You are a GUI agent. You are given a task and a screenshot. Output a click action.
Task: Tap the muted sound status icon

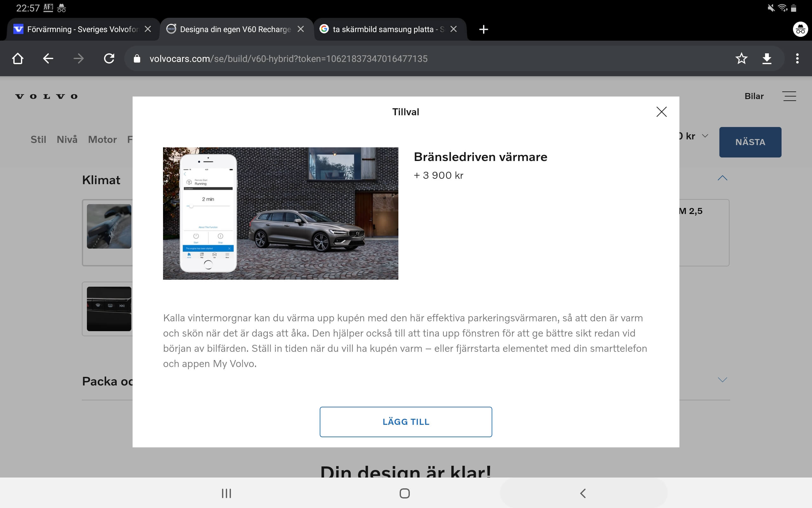pos(771,8)
